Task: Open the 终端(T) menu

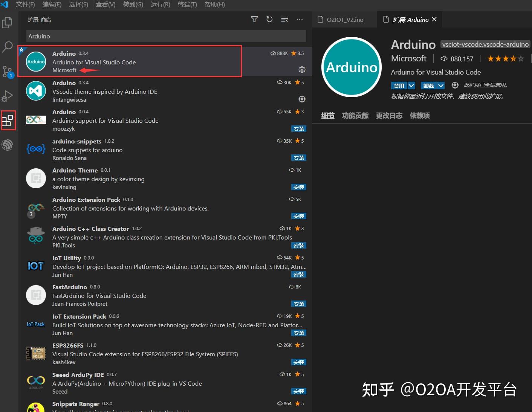Action: [x=187, y=5]
